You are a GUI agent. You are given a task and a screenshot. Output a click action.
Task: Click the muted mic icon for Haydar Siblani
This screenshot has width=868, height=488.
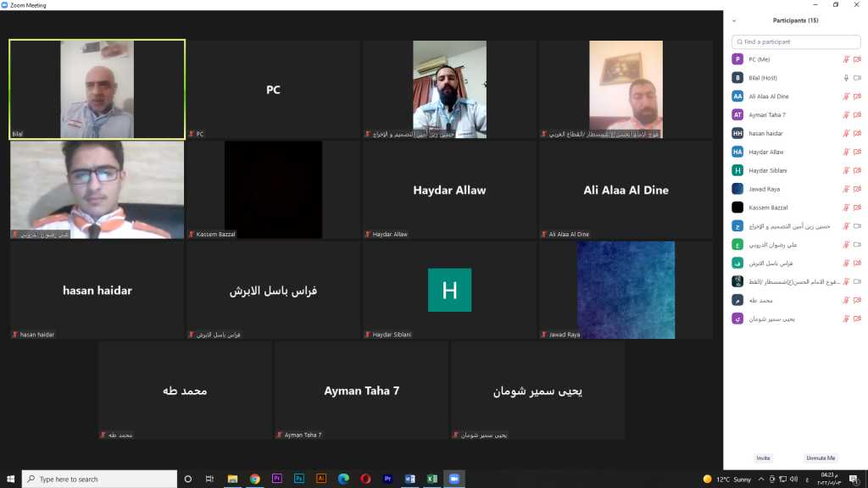coord(845,170)
